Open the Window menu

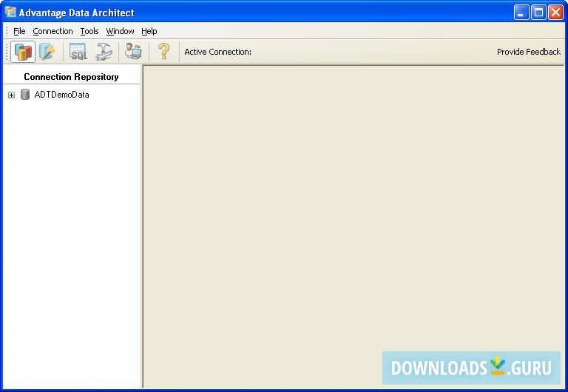coord(120,31)
